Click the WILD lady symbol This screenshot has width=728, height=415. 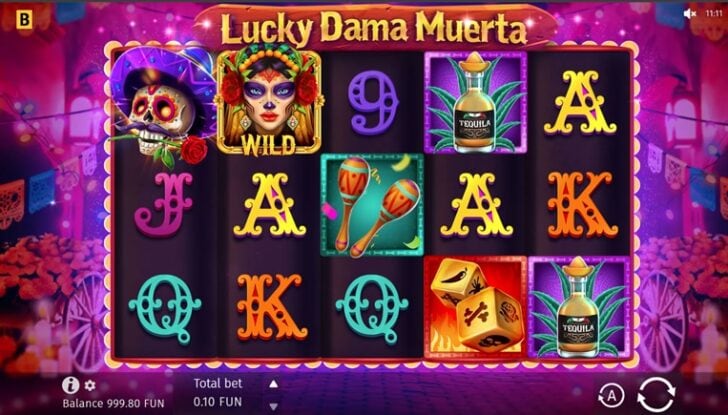click(269, 102)
